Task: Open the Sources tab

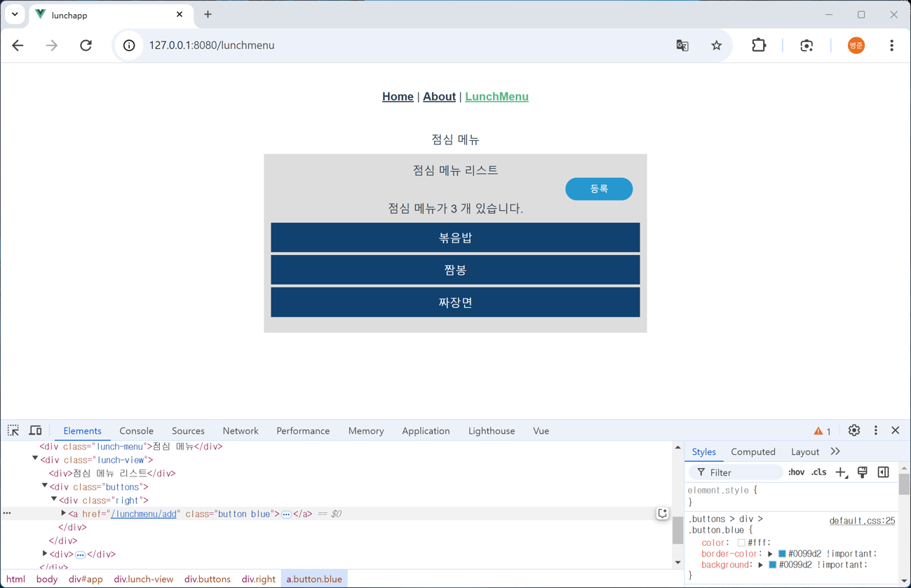Action: tap(188, 431)
